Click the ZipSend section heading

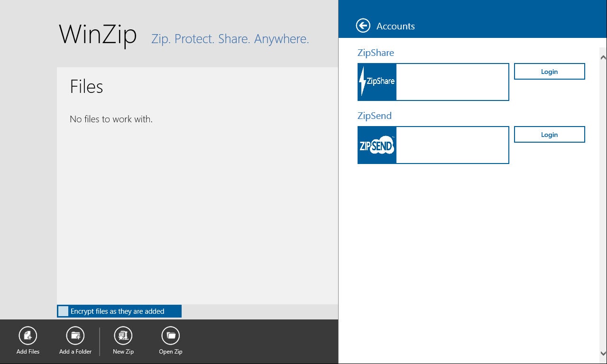(375, 116)
